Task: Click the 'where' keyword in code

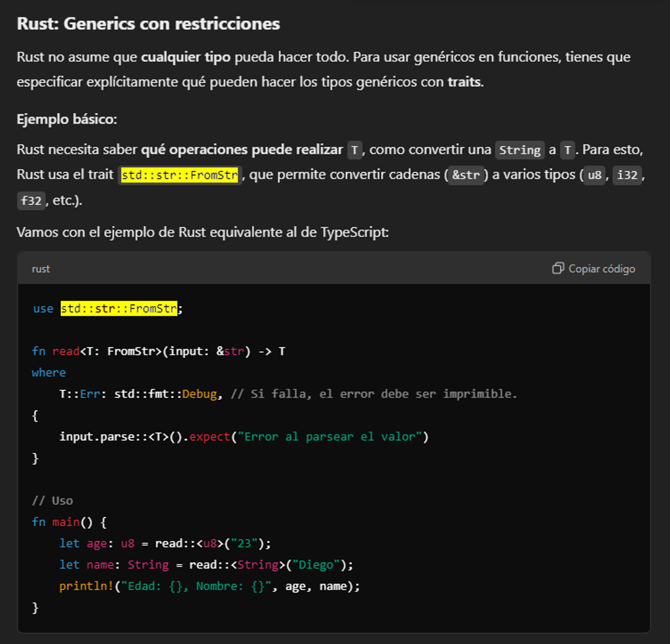Action: point(49,372)
